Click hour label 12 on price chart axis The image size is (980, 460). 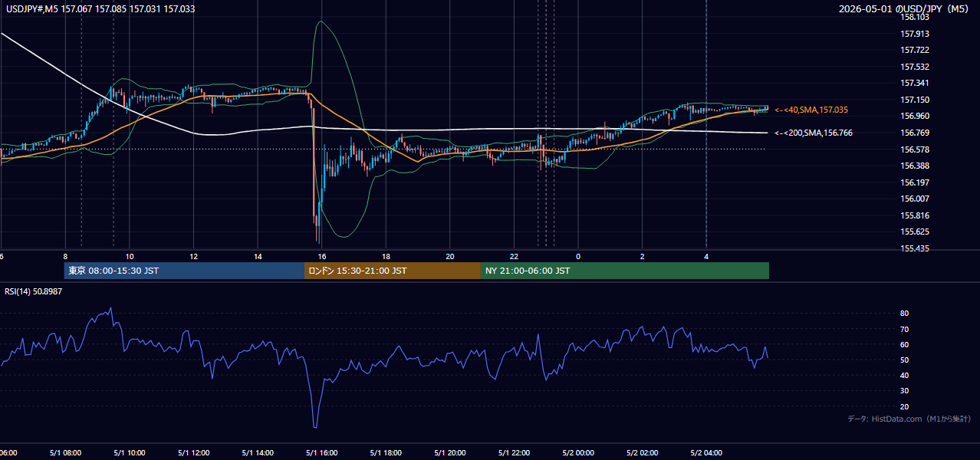click(x=194, y=256)
